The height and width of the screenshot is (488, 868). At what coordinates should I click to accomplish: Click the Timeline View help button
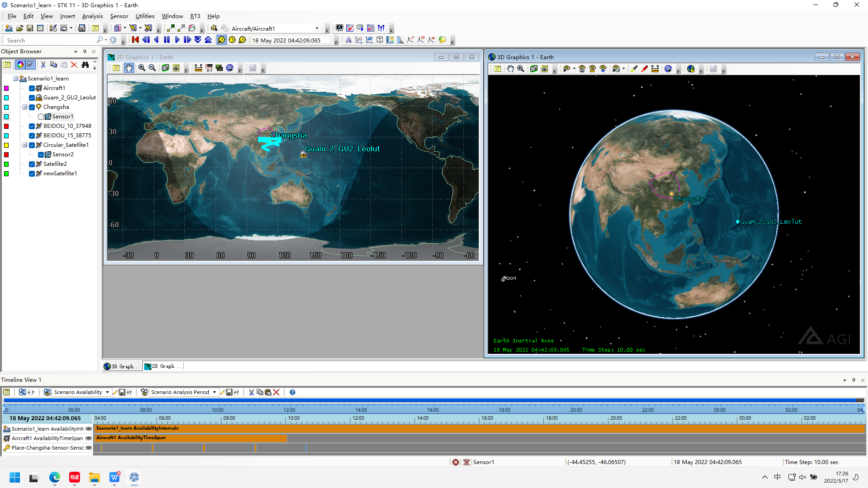(292, 392)
